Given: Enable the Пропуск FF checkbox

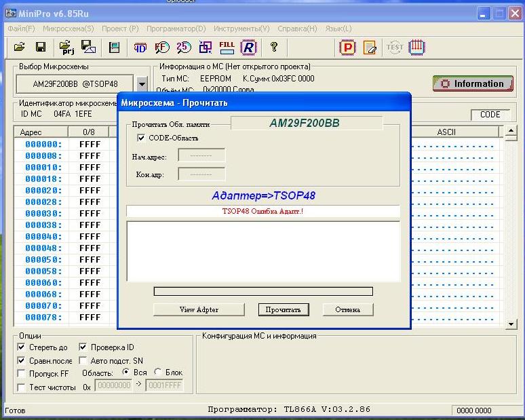Looking at the screenshot, I should (21, 373).
